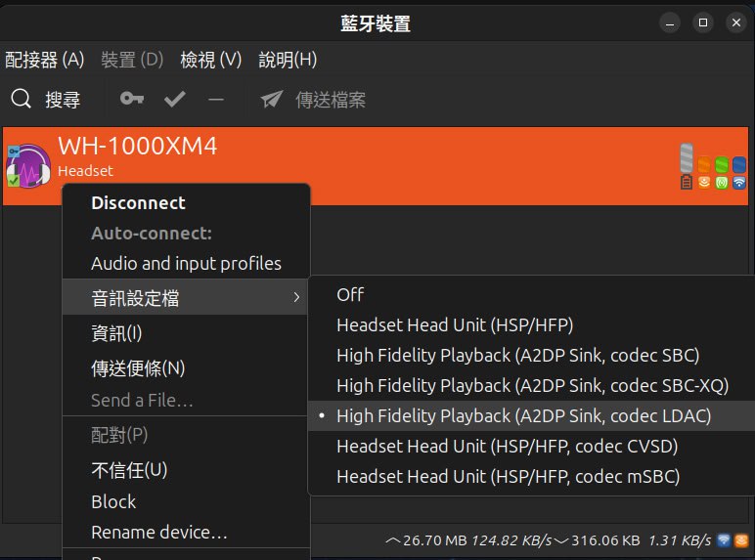Choose 傳送便條(N) menu entry

coord(186,368)
